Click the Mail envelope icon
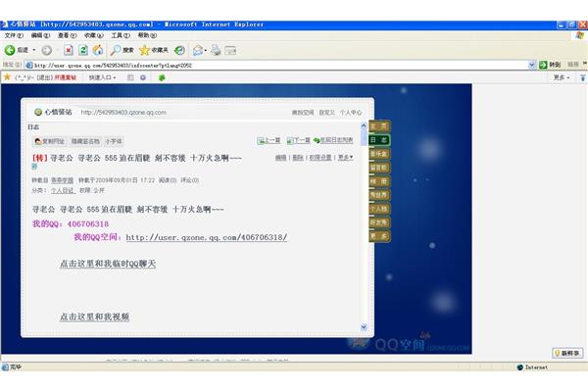 (198, 50)
